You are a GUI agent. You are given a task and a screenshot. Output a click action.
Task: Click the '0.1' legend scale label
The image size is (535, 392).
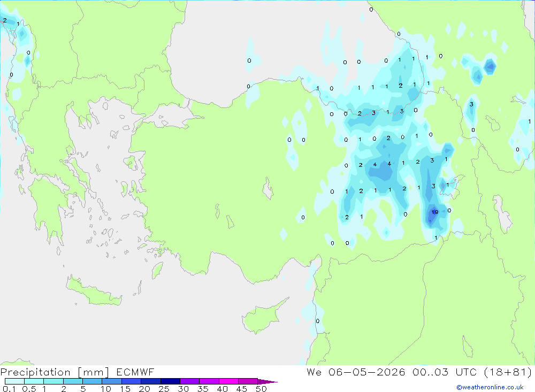click(9, 389)
